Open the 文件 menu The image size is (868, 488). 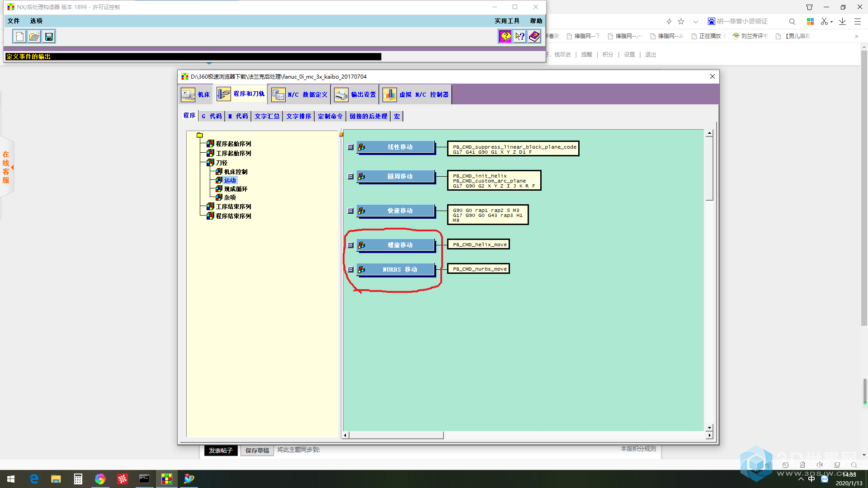click(14, 21)
